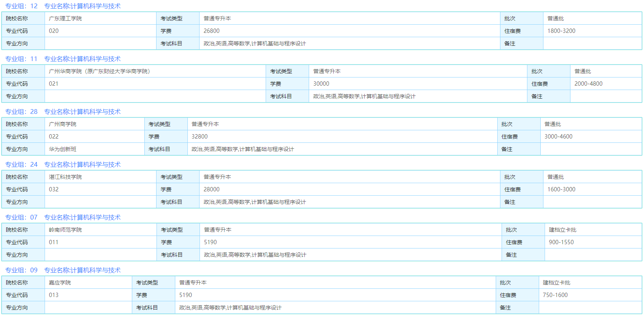Click exam subjects text in 广州商学院 table
The width and height of the screenshot is (644, 315).
(243, 149)
